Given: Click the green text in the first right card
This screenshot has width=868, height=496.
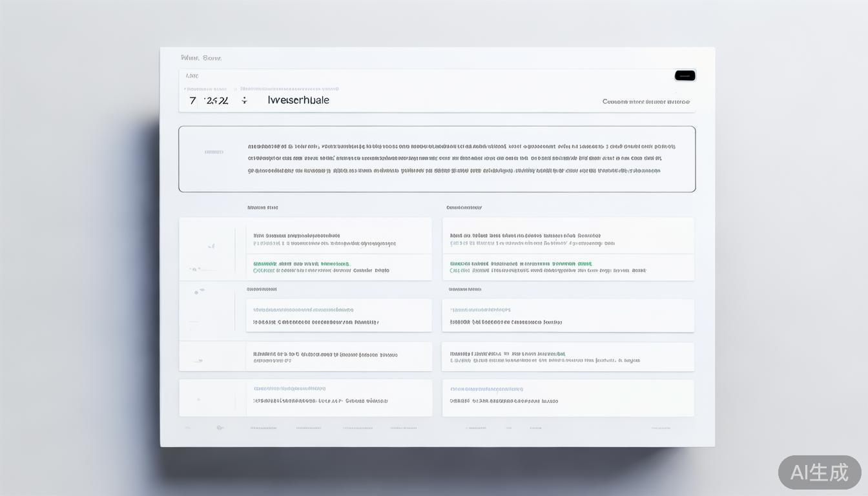Looking at the screenshot, I should (x=521, y=263).
